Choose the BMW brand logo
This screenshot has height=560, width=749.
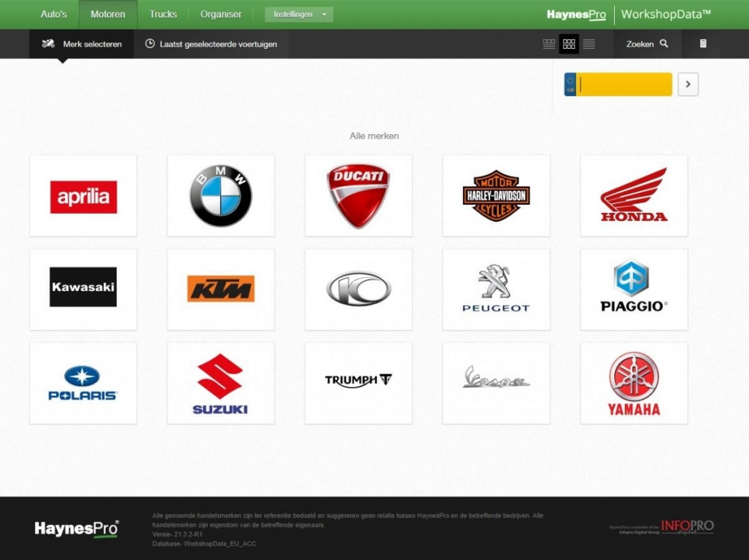pos(221,195)
